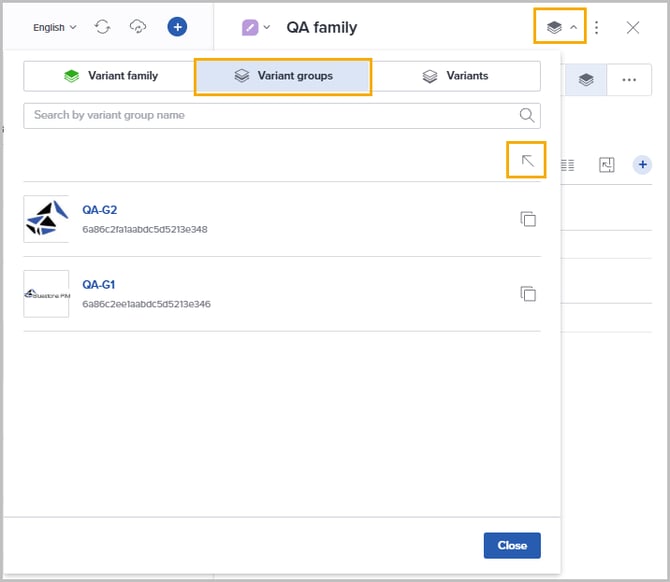Image resolution: width=670 pixels, height=582 pixels.
Task: Click the purple edit status icon
Action: point(250,28)
